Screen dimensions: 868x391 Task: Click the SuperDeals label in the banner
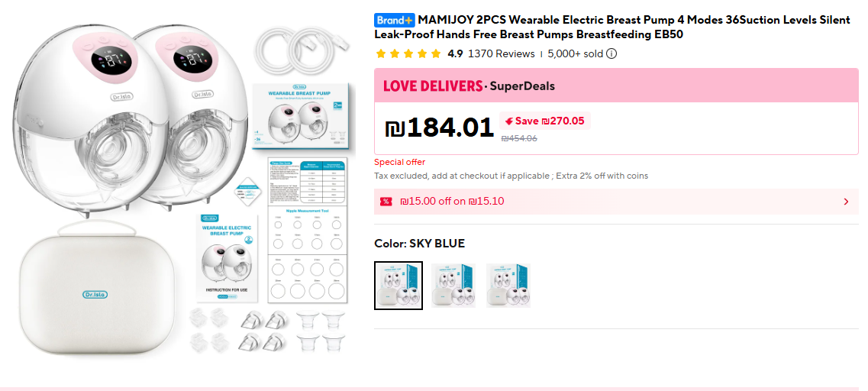click(x=522, y=86)
